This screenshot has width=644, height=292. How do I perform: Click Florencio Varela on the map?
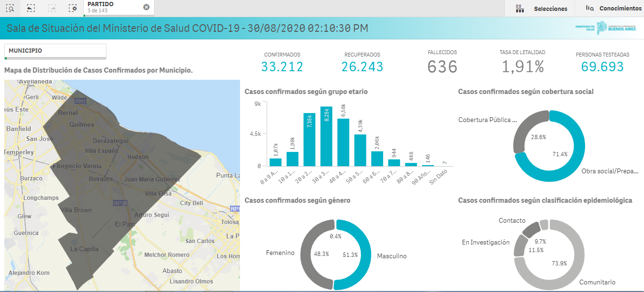[77, 166]
